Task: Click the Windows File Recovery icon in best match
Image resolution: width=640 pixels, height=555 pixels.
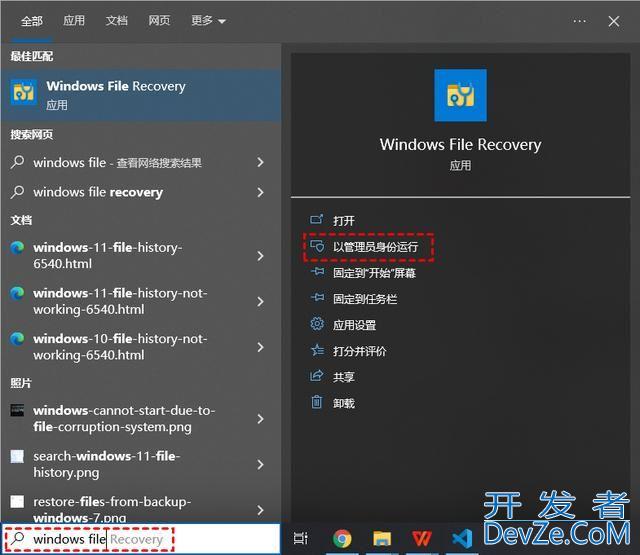Action: 24,93
